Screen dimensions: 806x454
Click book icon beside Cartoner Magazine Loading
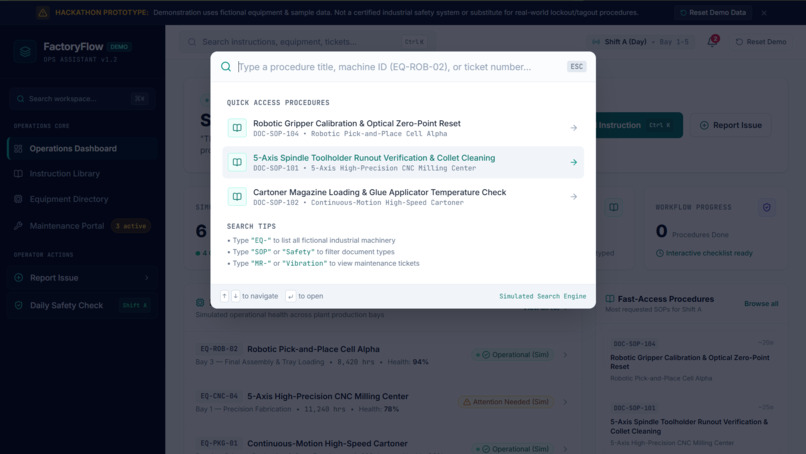(x=237, y=196)
